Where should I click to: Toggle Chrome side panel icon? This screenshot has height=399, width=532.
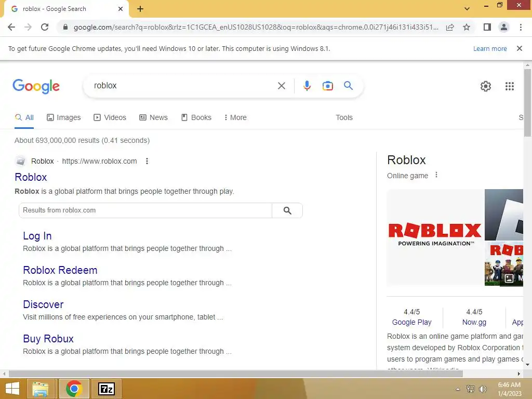tap(487, 27)
